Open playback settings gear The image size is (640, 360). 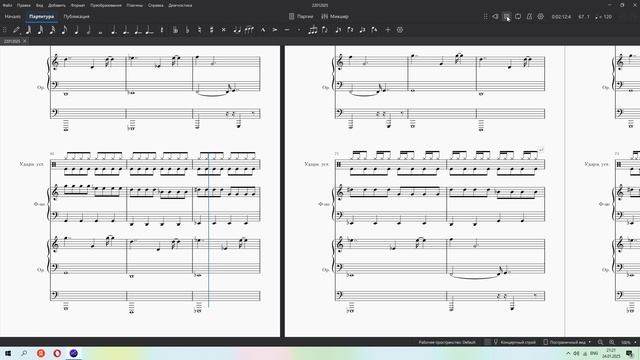pyautogui.click(x=541, y=17)
